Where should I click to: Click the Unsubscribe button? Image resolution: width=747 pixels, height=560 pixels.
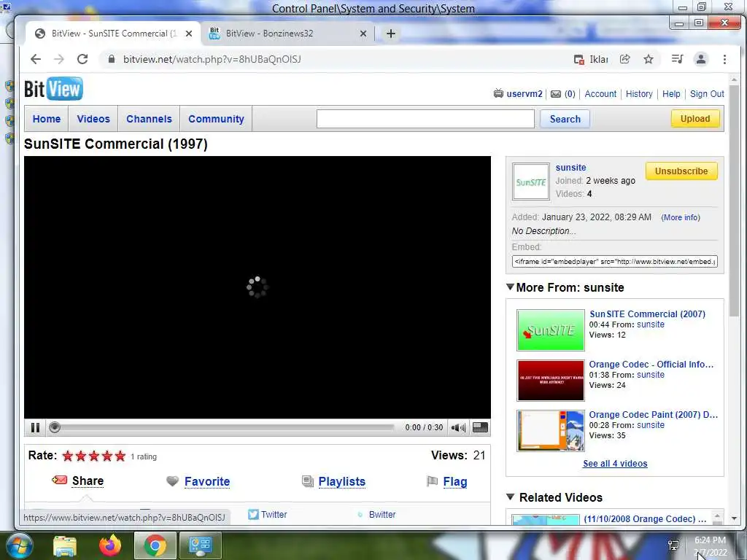681,171
